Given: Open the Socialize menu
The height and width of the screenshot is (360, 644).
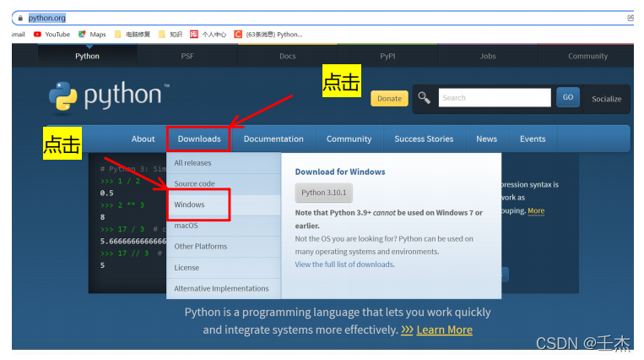Looking at the screenshot, I should coord(606,99).
